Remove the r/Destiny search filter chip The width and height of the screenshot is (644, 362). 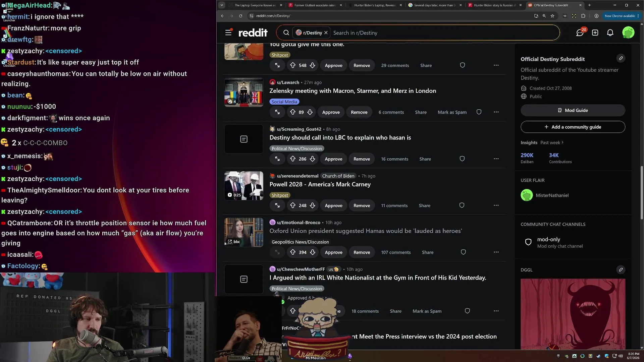(326, 33)
